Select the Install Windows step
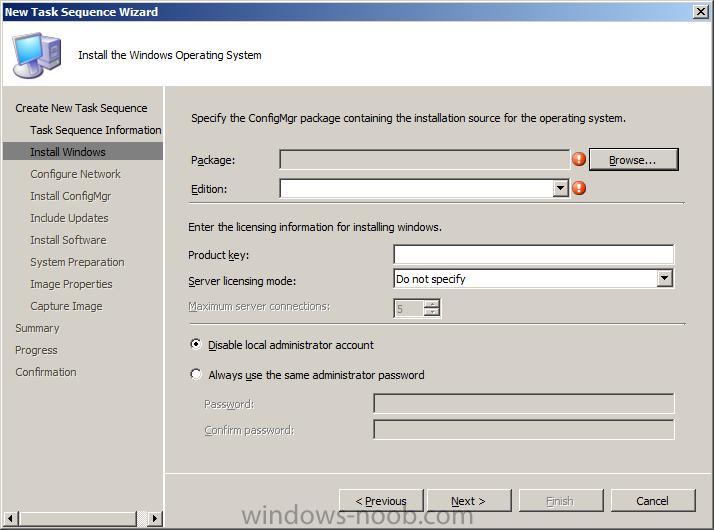This screenshot has width=714, height=530. click(83, 152)
